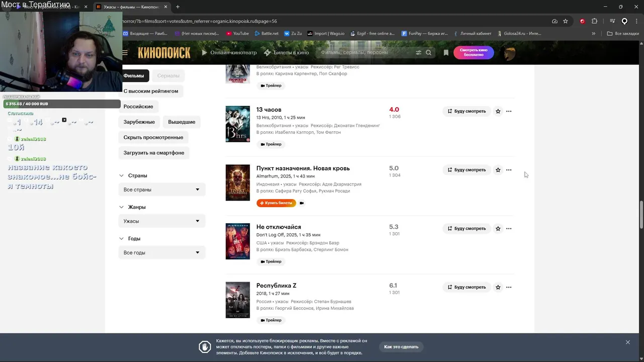Toggle Загрузить на смартфоне filter
Screen dimensions: 644x362
(x=154, y=153)
